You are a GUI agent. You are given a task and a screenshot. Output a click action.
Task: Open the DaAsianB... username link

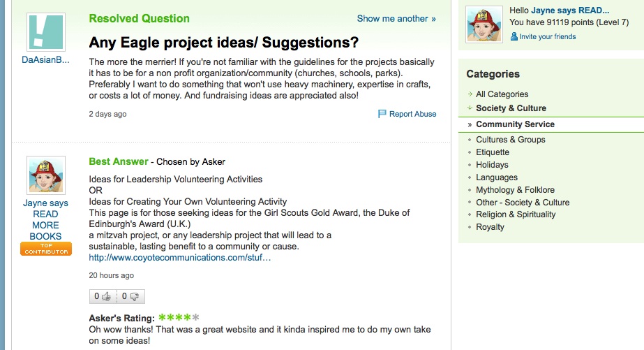pos(45,59)
